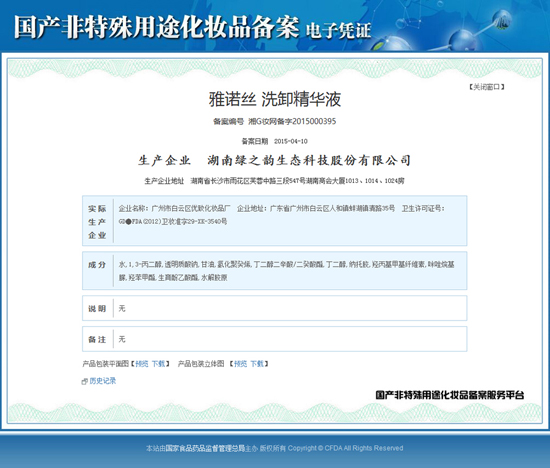
Task: Select the record number 湘G妆网备字2015000395
Action: 292,121
